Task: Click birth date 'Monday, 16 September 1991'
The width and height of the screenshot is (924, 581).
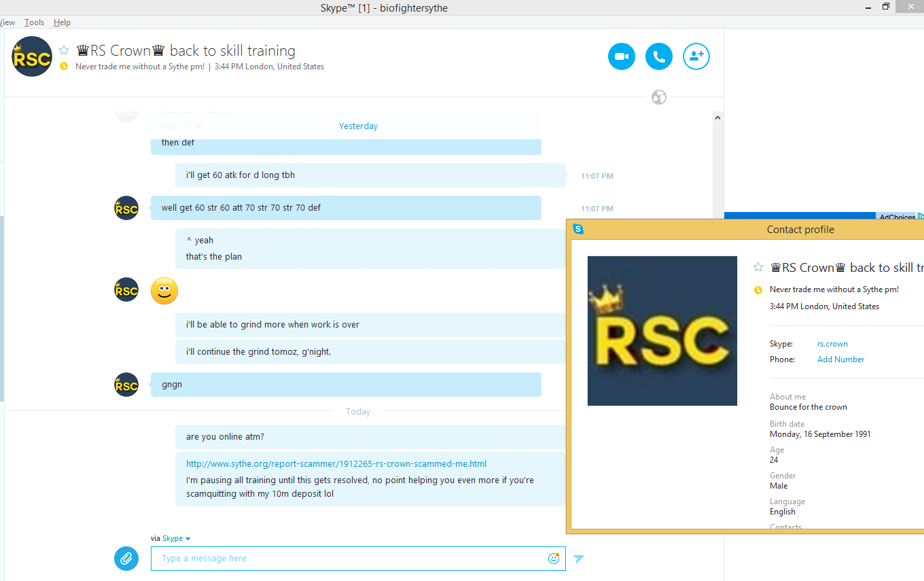Action: click(x=820, y=434)
